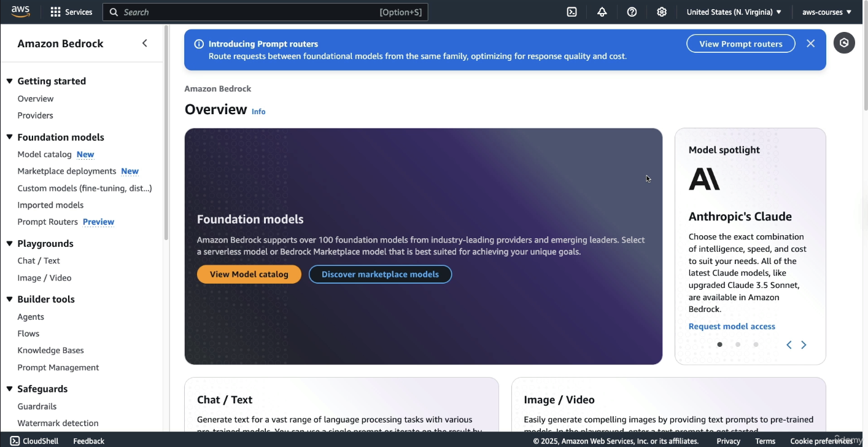Screen dimensions: 868x447
Task: Focus the top Search input field
Action: click(x=265, y=12)
